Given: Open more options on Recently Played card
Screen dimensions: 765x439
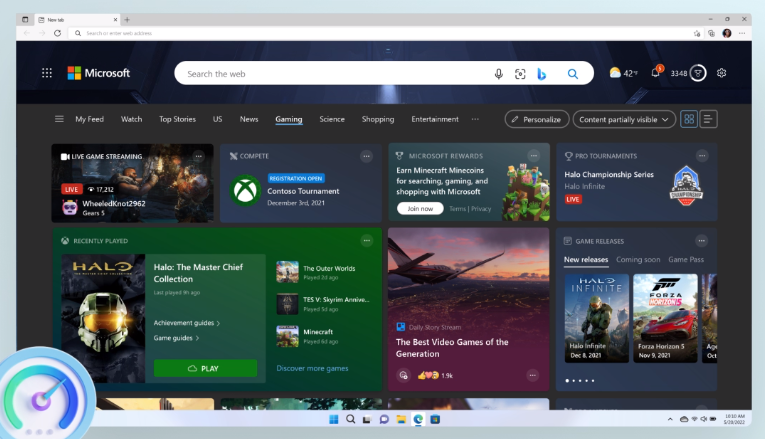Looking at the screenshot, I should (367, 240).
